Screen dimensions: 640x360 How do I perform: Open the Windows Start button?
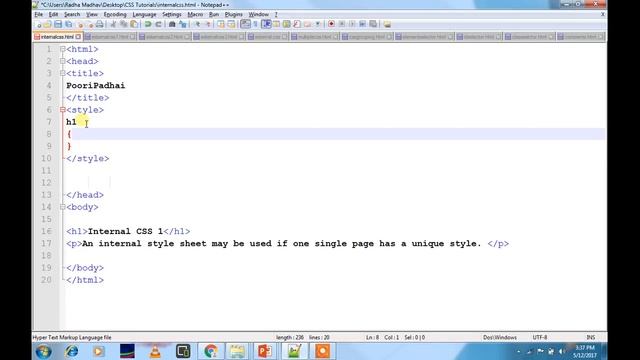43,351
